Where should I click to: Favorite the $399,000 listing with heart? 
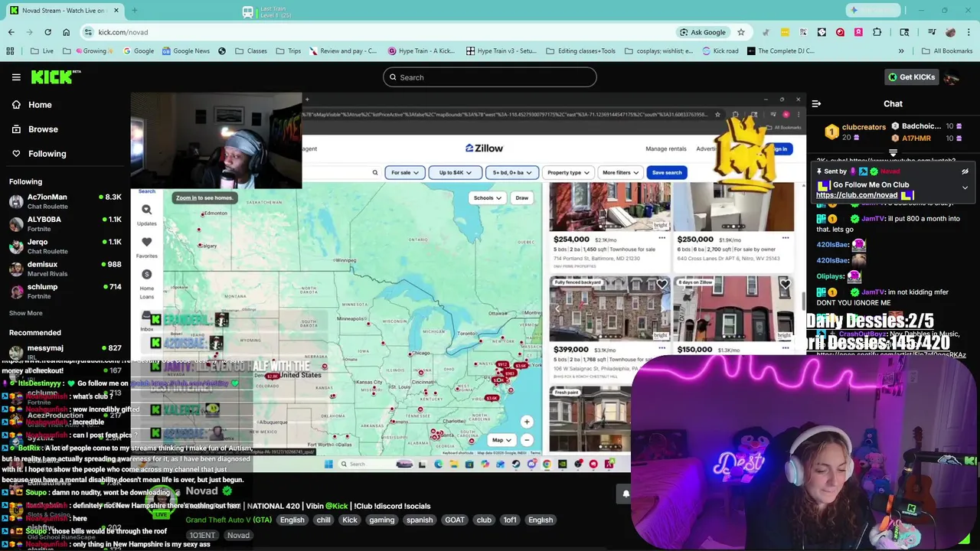pos(661,285)
